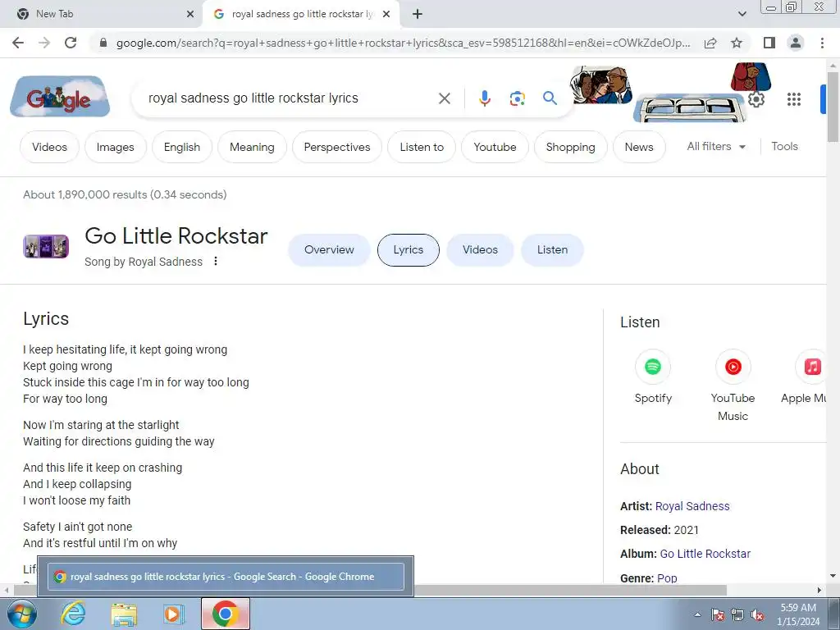Open Google quick settings gear
The width and height of the screenshot is (840, 630).
pyautogui.click(x=756, y=99)
